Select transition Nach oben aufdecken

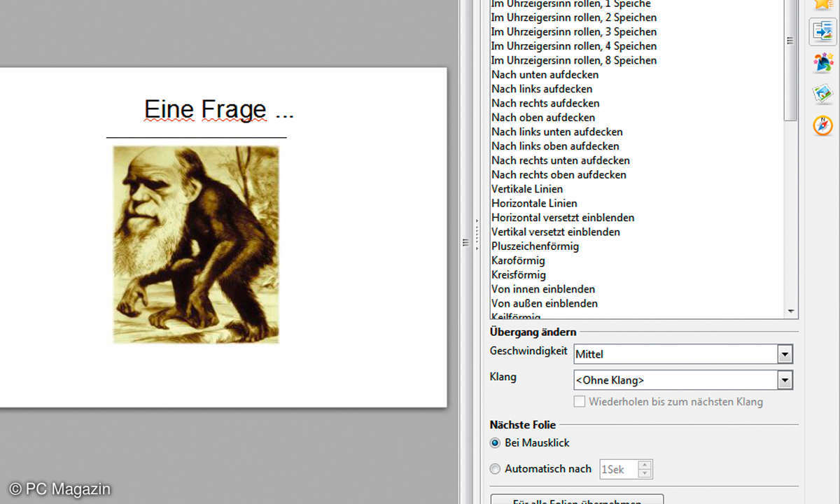543,118
